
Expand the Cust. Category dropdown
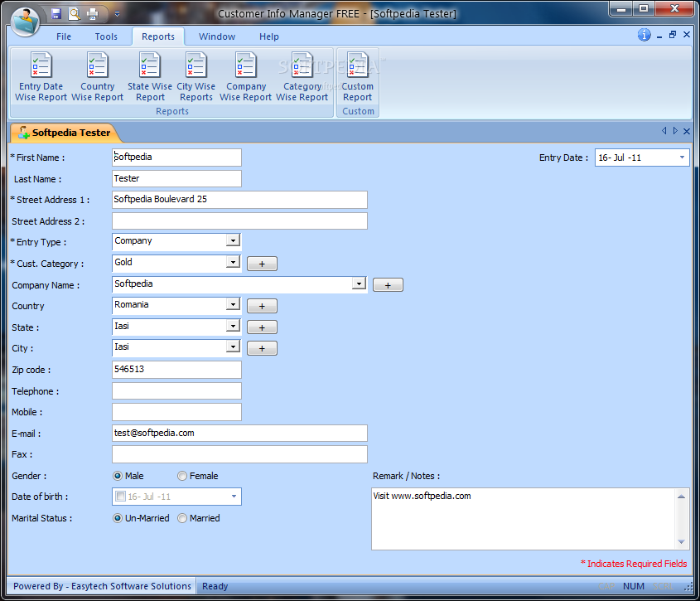(233, 262)
